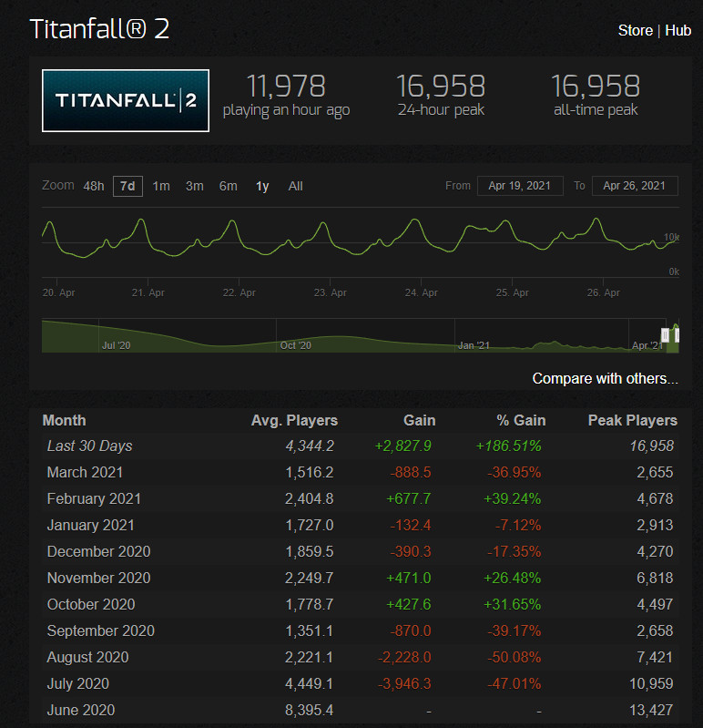Select the March 2021 row label
The width and height of the screenshot is (703, 728).
click(x=85, y=472)
